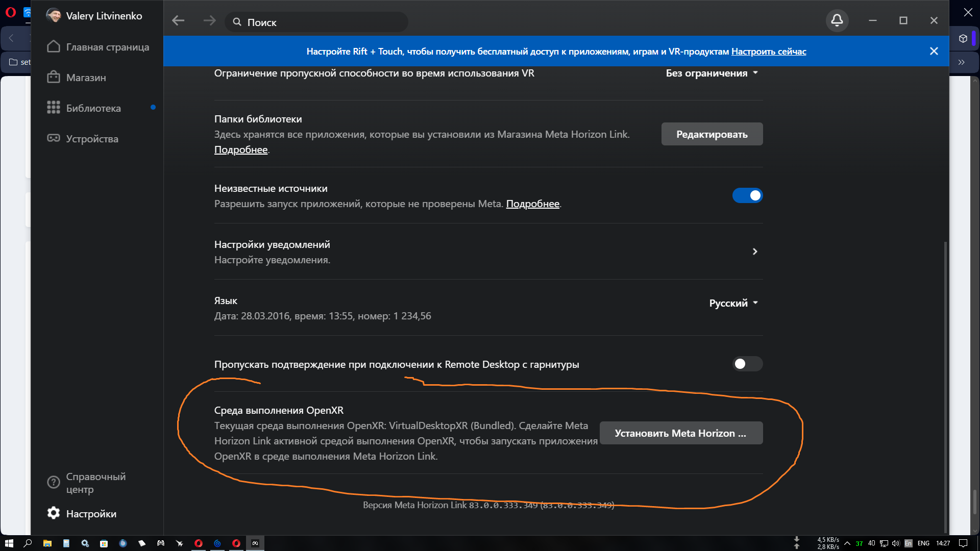Open Valery Litvinenko profile avatar
Screen dimensions: 980x551
[x=53, y=15]
